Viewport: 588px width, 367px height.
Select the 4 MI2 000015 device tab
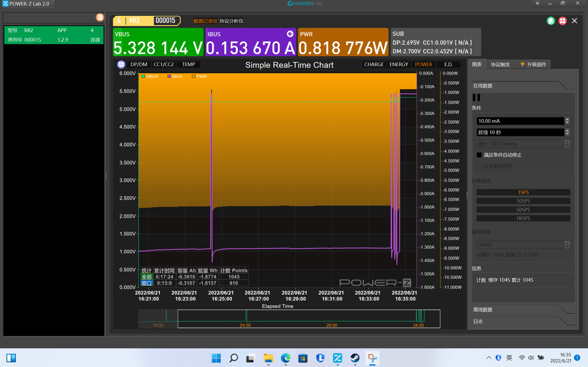tap(146, 21)
